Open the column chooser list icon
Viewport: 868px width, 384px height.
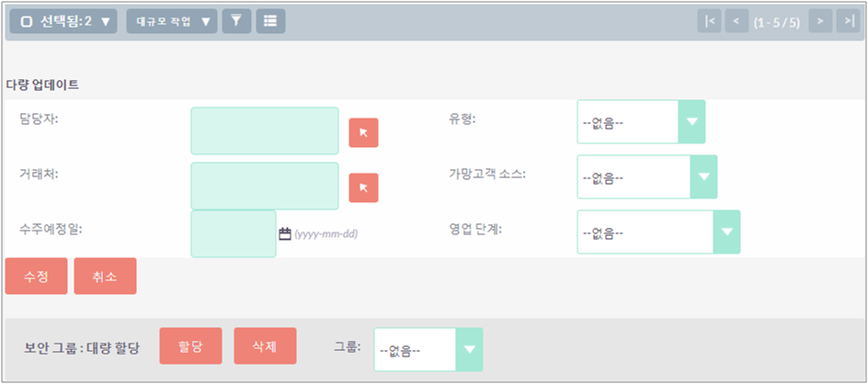[x=270, y=21]
